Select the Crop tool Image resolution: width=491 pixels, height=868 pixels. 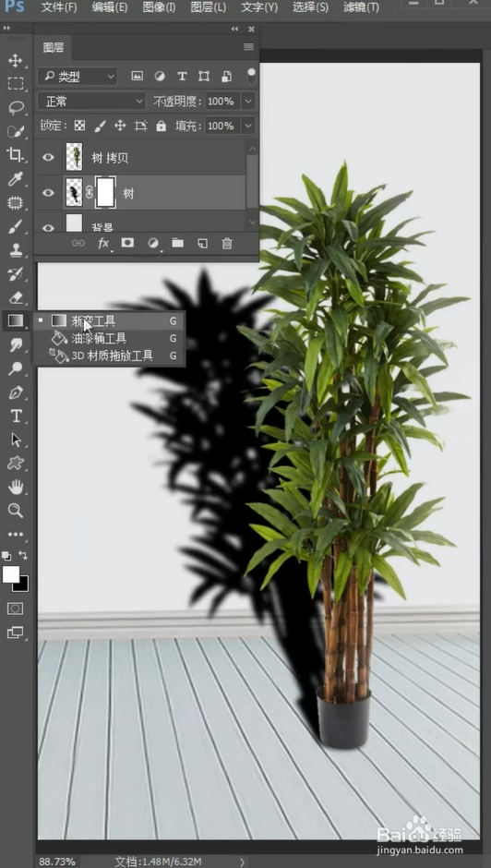click(16, 155)
